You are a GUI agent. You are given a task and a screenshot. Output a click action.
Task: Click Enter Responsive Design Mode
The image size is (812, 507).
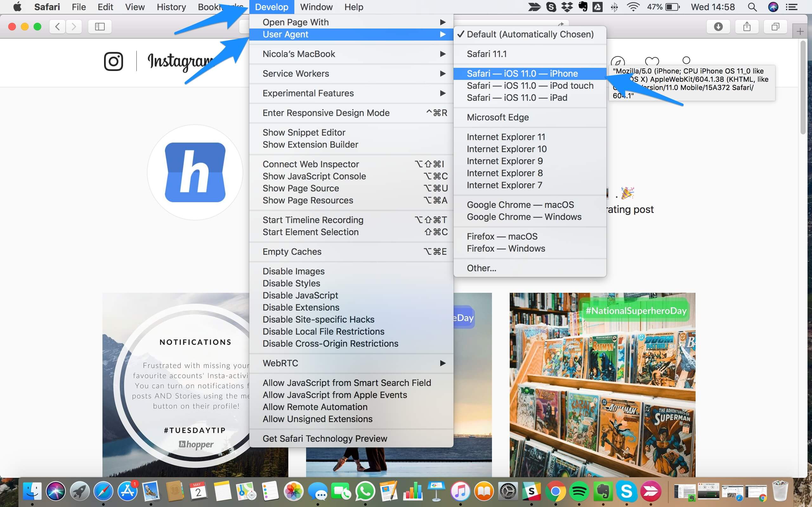(x=326, y=113)
